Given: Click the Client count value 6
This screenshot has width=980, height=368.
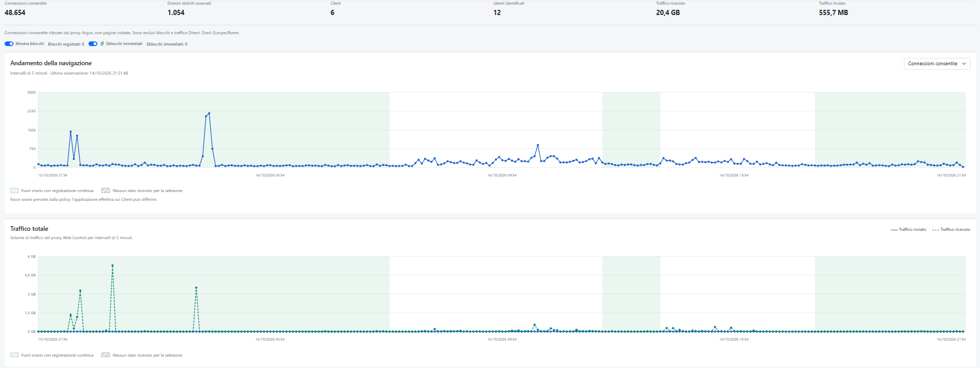Looking at the screenshot, I should click(332, 12).
